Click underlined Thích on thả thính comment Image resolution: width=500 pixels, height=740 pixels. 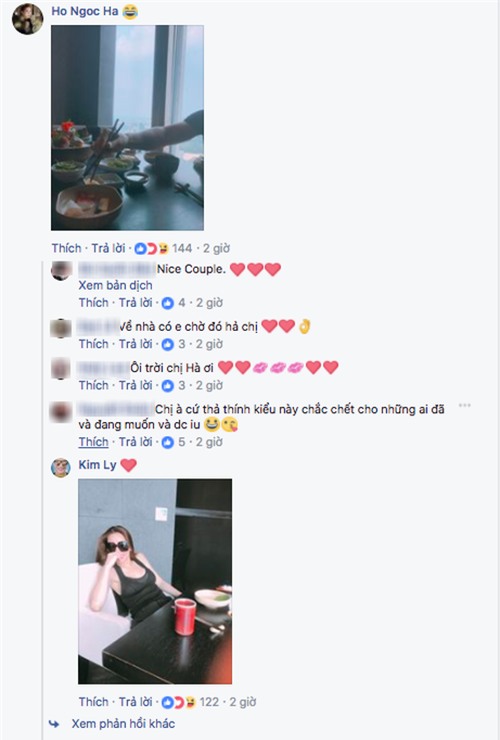[x=93, y=442]
